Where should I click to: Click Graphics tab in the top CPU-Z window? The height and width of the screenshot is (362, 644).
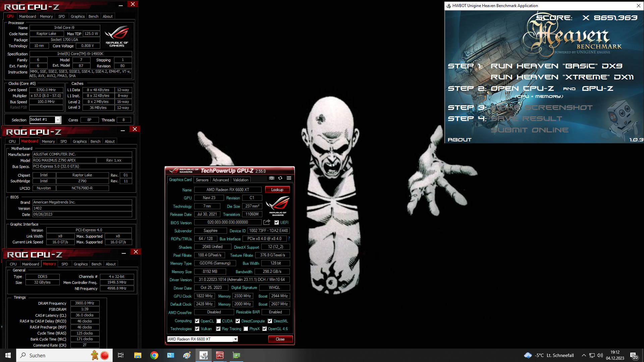[78, 16]
